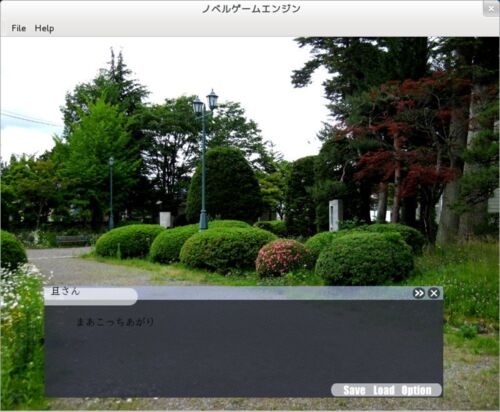Open the Help menu
This screenshot has height=412, width=500.
tap(44, 28)
